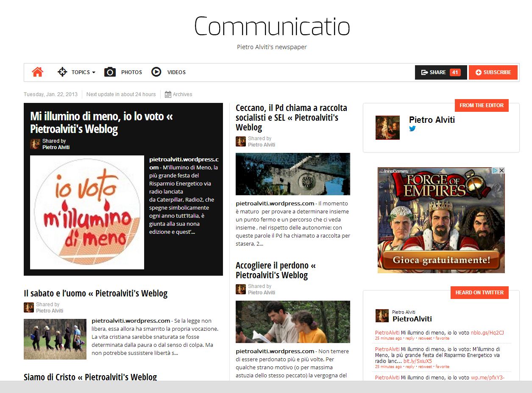Click the camera Photos icon
This screenshot has height=393, width=532.
click(x=110, y=72)
